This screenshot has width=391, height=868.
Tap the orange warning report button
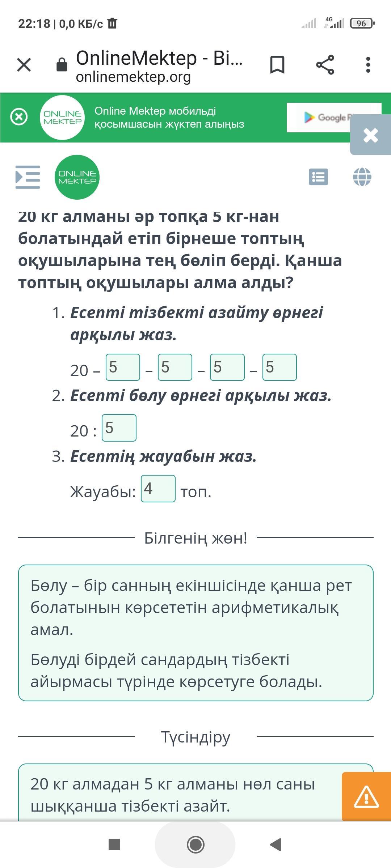coord(366,797)
